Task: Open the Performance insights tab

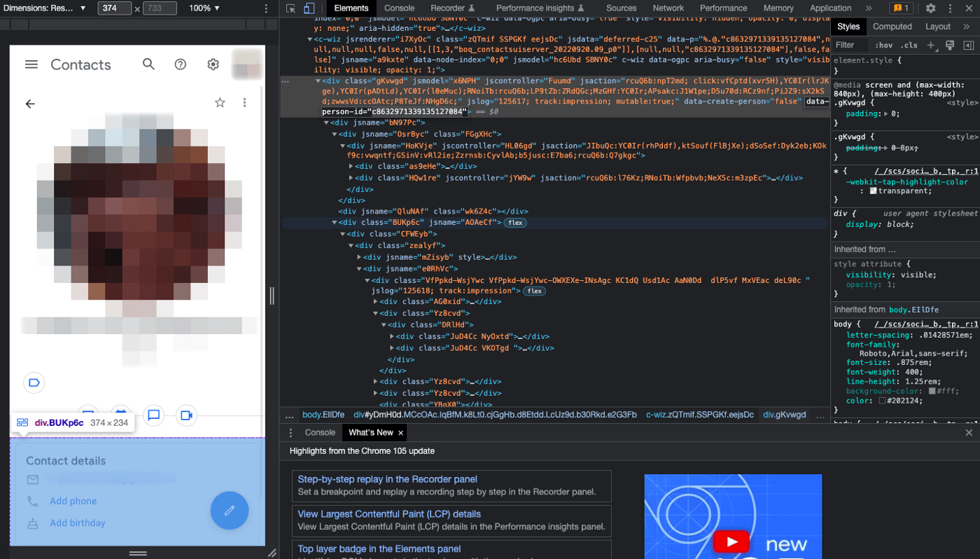Action: pyautogui.click(x=540, y=8)
